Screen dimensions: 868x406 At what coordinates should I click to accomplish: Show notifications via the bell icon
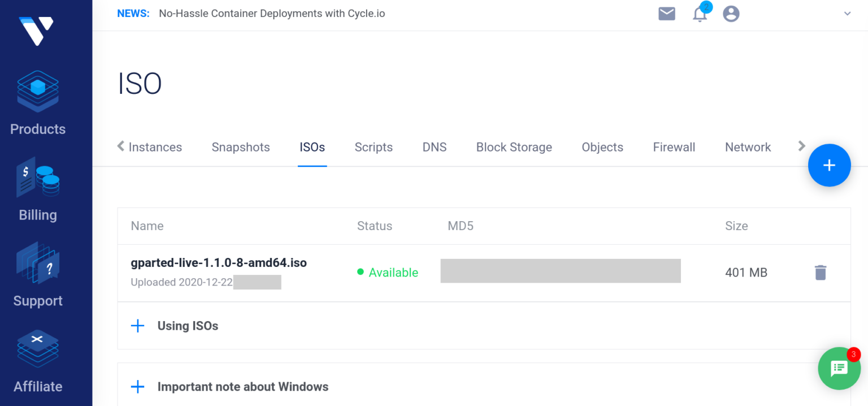click(x=700, y=14)
